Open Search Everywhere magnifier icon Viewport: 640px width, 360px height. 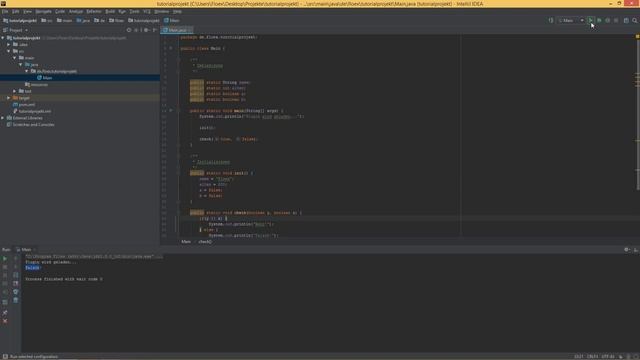[635, 20]
